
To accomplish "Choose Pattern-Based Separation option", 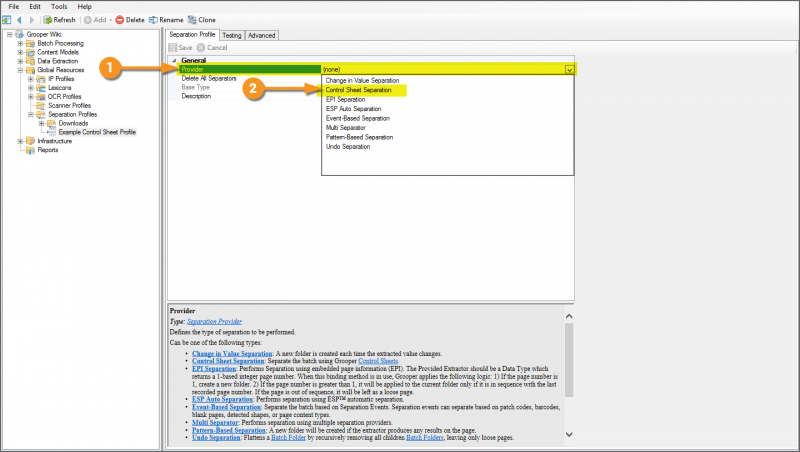I will [359, 137].
